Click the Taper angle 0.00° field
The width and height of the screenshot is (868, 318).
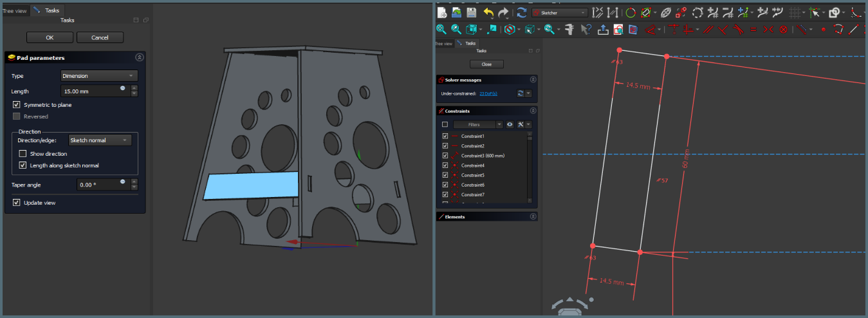tap(103, 185)
